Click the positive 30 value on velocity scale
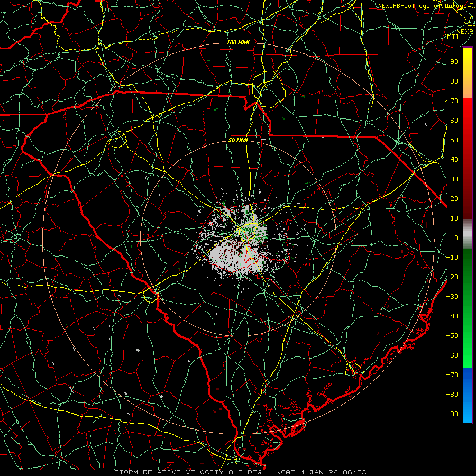 tap(454, 179)
